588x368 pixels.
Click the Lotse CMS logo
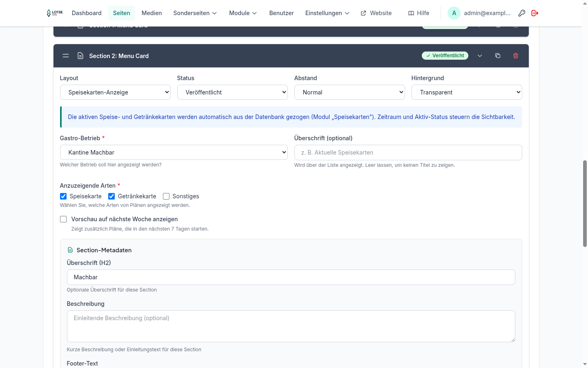tap(55, 13)
